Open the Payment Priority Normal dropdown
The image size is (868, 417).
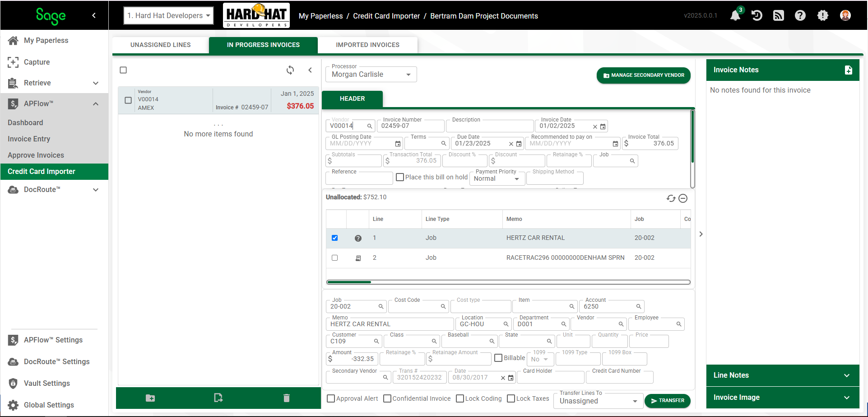click(497, 178)
